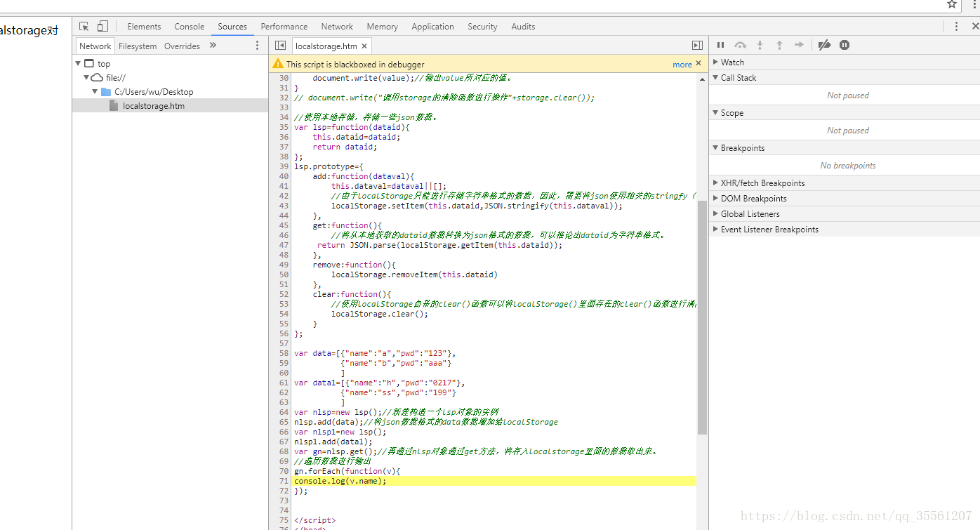
Task: Click the highlighted console.log(v.name) line
Action: (494, 481)
